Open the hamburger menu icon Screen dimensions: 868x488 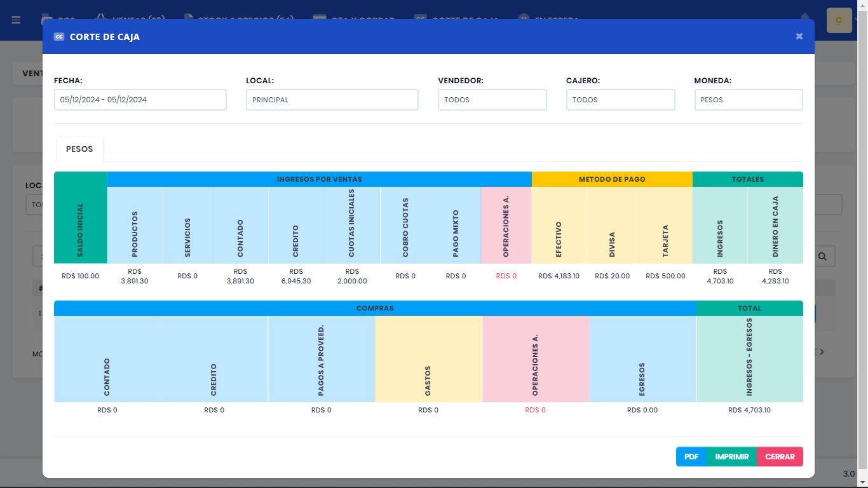click(x=16, y=20)
